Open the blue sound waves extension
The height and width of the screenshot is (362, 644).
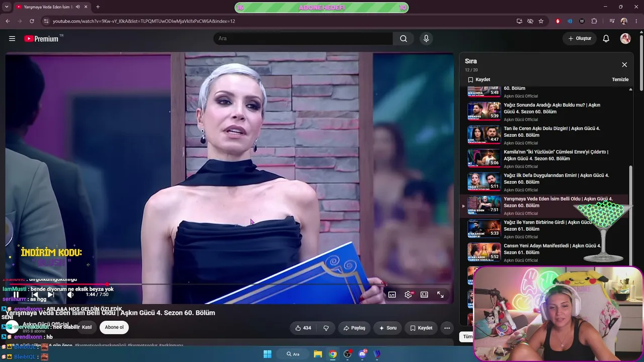[570, 21]
